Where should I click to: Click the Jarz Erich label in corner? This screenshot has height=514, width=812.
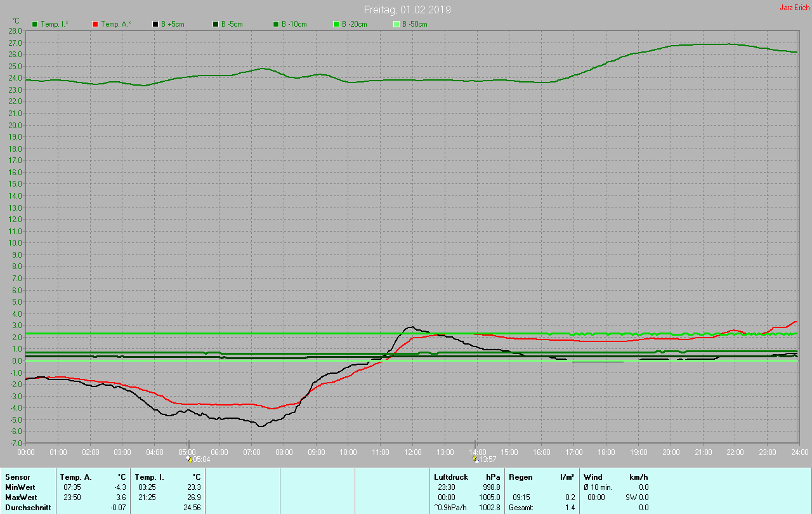click(794, 8)
